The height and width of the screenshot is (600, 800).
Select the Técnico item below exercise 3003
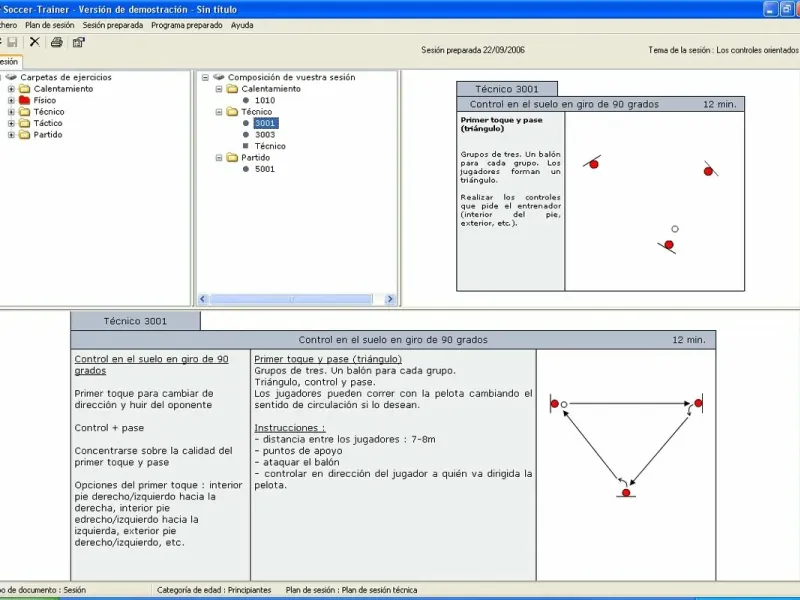(x=270, y=146)
